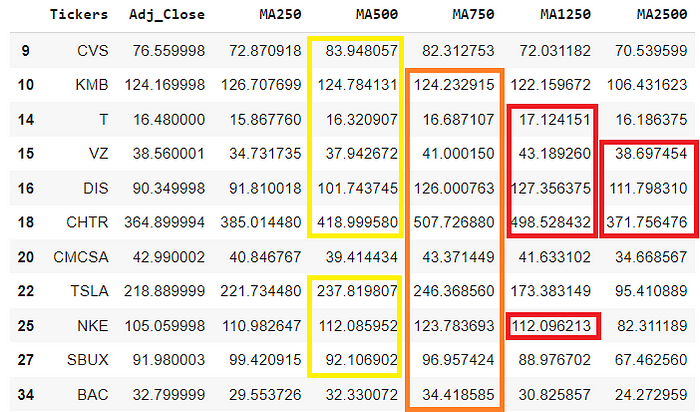
Task: Select CVS MA500 value 83.948057
Action: (x=362, y=50)
